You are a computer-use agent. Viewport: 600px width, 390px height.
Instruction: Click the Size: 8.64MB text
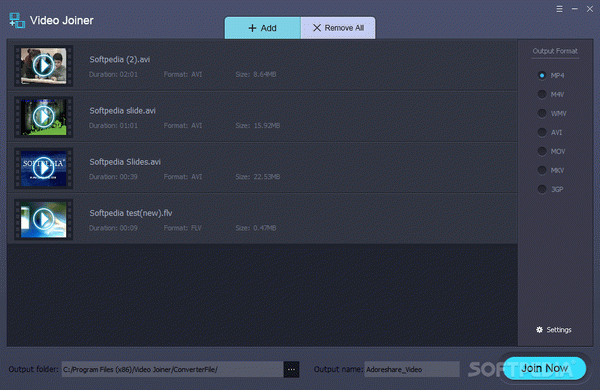(256, 74)
